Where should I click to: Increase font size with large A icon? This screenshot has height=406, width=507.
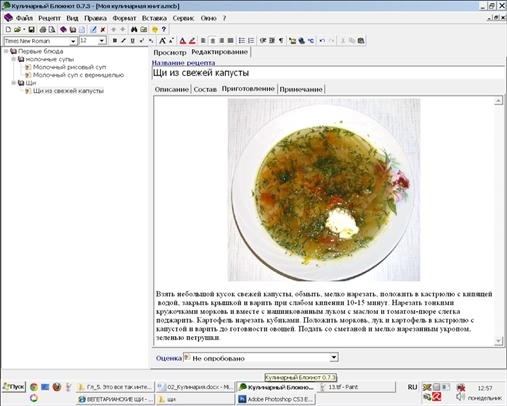162,41
